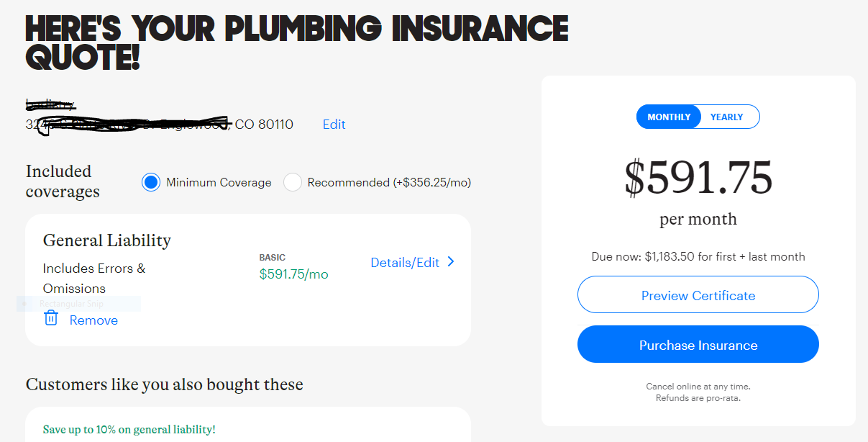Select the Minimum Coverage radio button
The image size is (868, 442).
pyautogui.click(x=150, y=182)
